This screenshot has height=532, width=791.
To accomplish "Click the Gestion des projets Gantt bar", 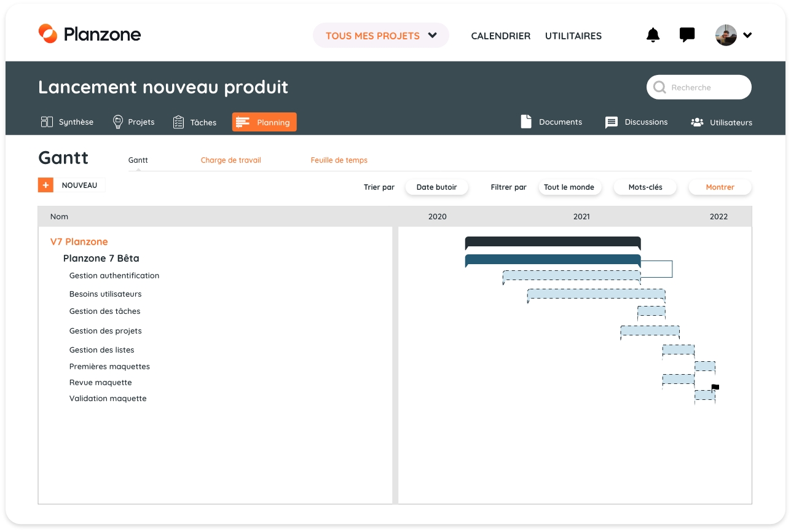I will (x=650, y=331).
